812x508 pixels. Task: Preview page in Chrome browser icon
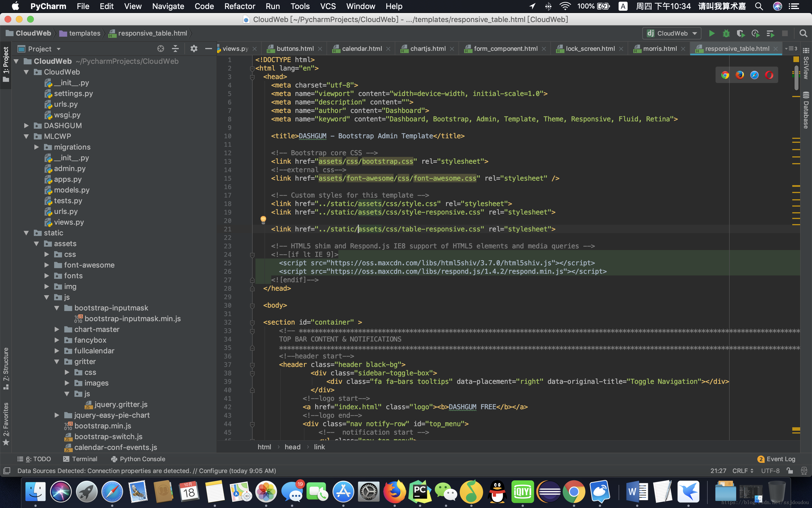tap(725, 75)
